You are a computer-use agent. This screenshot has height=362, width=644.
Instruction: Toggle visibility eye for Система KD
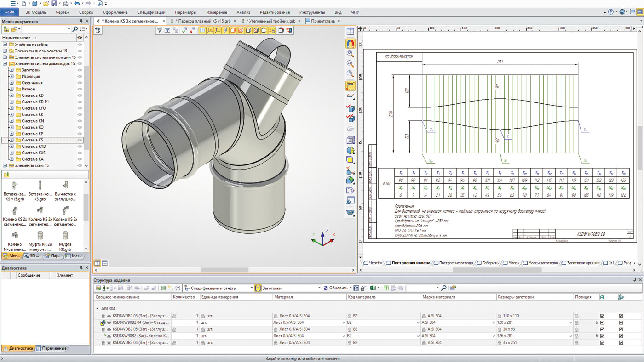pyautogui.click(x=80, y=96)
